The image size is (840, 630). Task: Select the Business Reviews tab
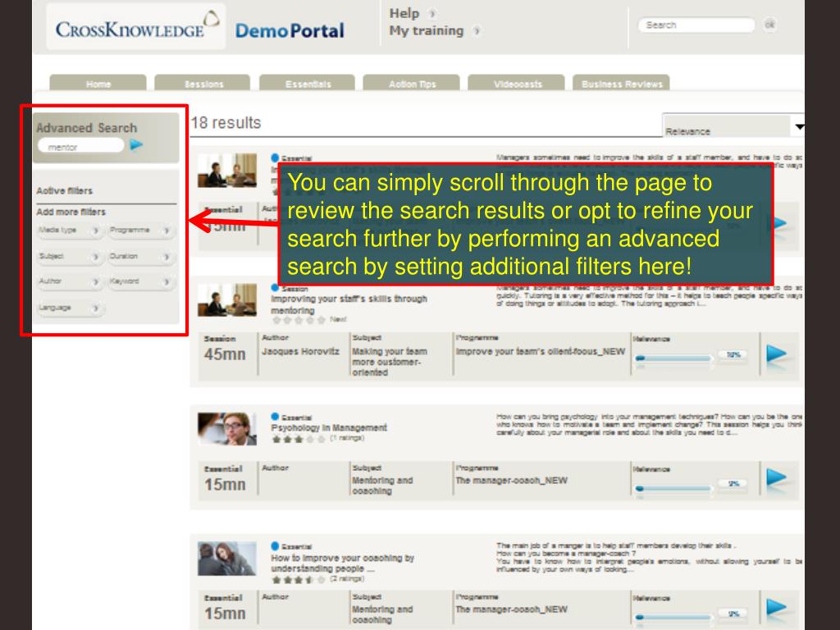[622, 84]
